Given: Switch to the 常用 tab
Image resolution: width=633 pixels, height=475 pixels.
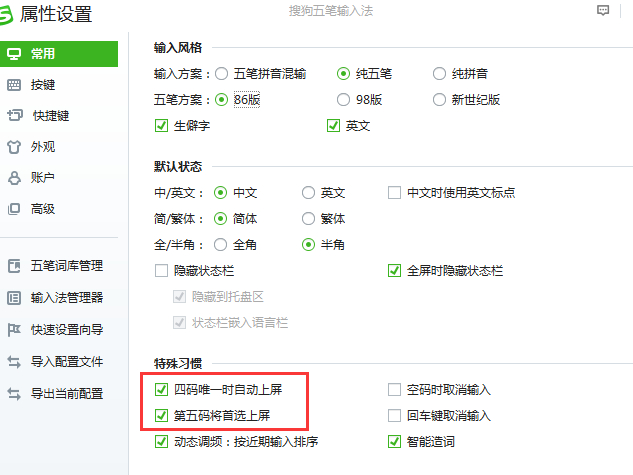Looking at the screenshot, I should [x=59, y=54].
